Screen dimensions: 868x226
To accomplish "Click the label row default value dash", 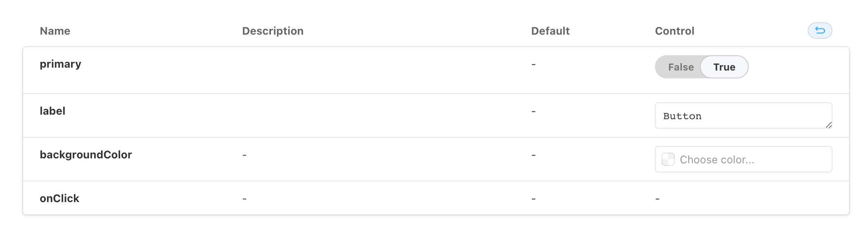I will click(x=534, y=111).
